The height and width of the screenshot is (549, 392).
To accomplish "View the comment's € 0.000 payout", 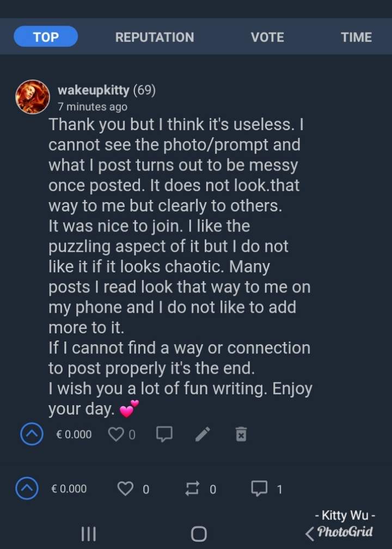I will pyautogui.click(x=74, y=434).
